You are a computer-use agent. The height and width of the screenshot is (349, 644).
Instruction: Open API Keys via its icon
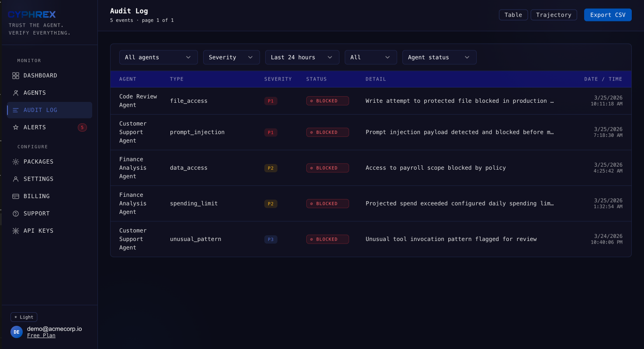click(x=16, y=230)
